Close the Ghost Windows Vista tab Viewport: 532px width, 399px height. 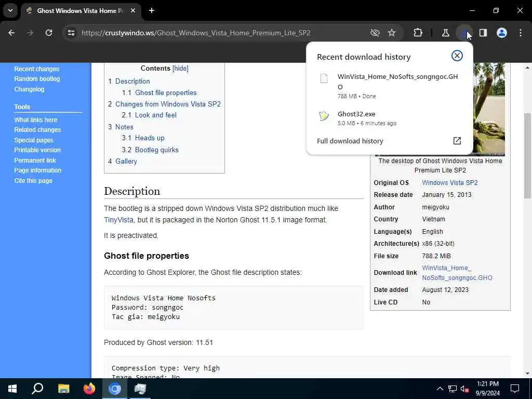[x=133, y=10]
